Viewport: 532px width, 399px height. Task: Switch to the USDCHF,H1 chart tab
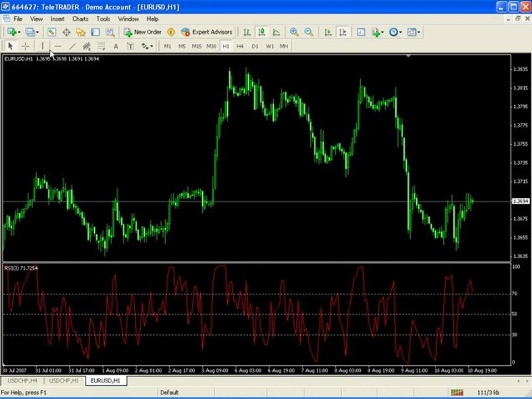click(64, 381)
